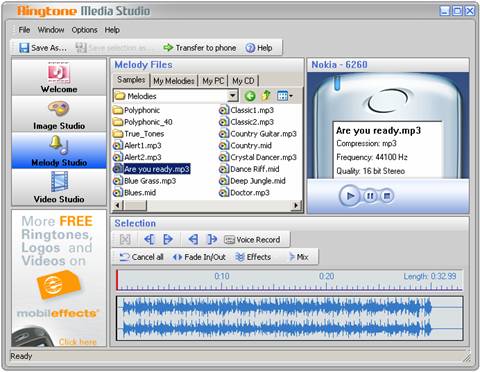Switch to the My CD tab
Viewport: 480px width, 372px height.
(243, 81)
